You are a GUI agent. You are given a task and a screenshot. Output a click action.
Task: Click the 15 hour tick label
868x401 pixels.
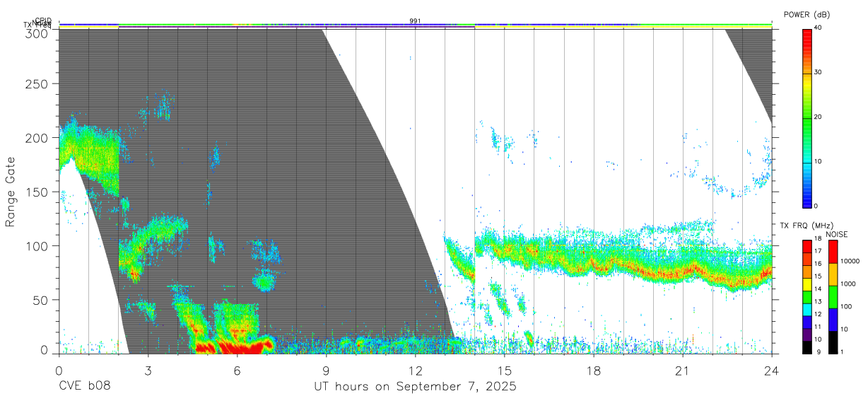(505, 371)
